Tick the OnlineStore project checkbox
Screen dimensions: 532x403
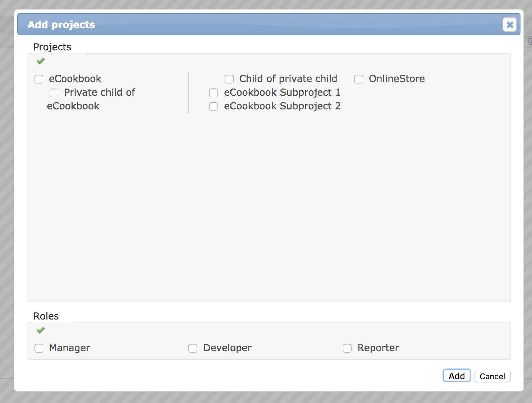pyautogui.click(x=359, y=79)
